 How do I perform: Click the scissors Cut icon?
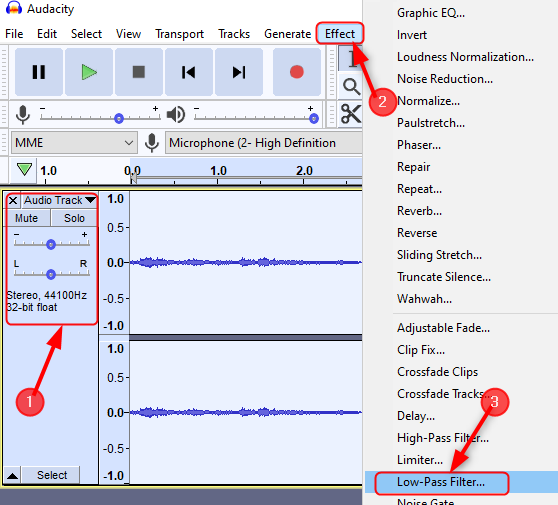(x=351, y=114)
